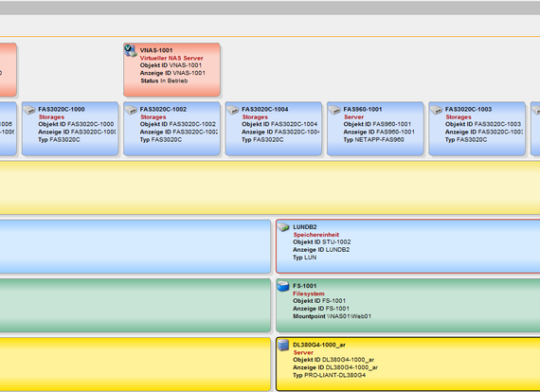The width and height of the screenshot is (540, 392).
Task: Select 'Storages' label in FAS3020C-1002 card
Action: coord(153,117)
